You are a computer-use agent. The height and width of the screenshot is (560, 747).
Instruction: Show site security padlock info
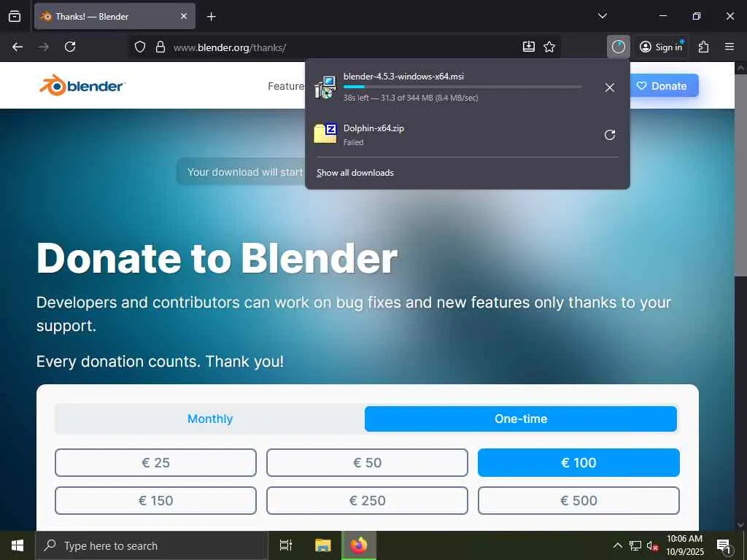click(160, 47)
